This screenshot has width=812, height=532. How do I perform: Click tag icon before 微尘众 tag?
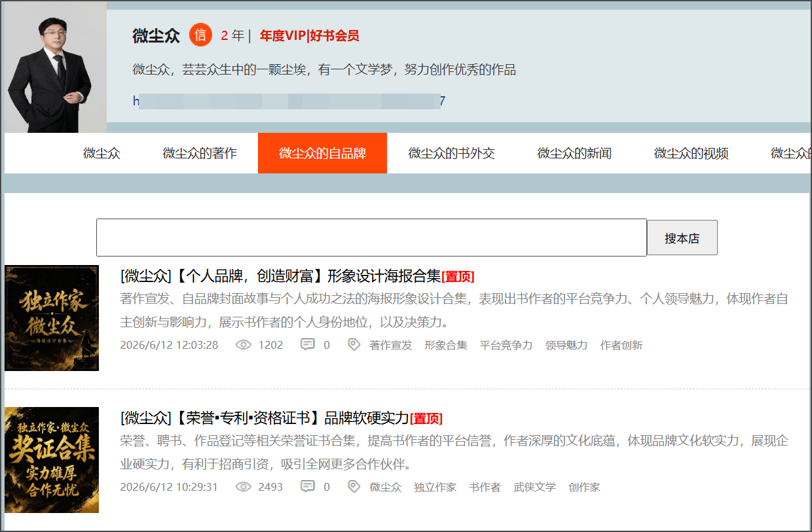354,487
